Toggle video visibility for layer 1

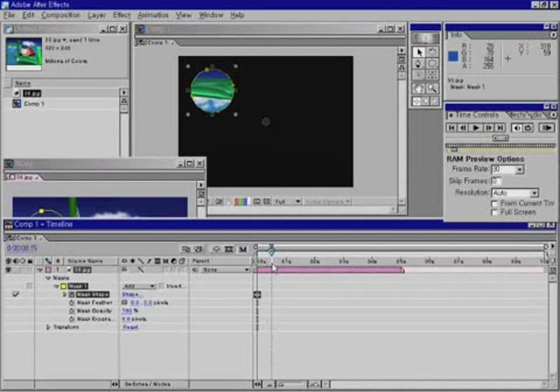tap(9, 270)
